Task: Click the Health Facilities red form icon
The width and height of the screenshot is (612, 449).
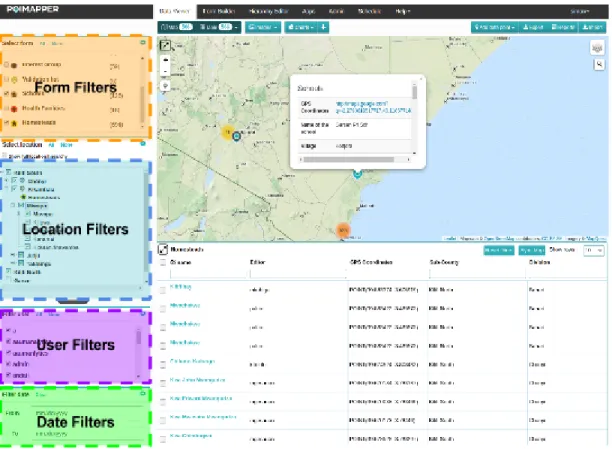Action: pos(14,109)
